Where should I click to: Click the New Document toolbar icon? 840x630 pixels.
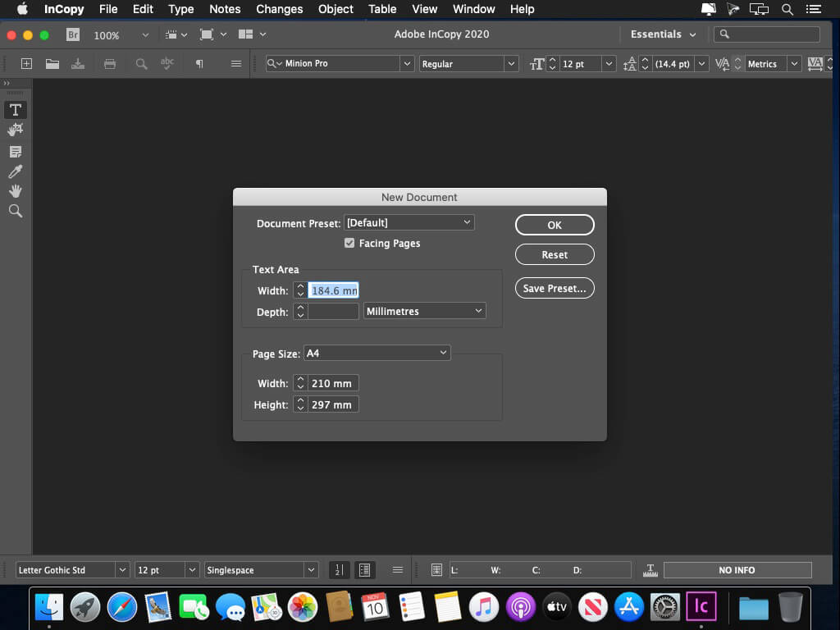point(26,64)
